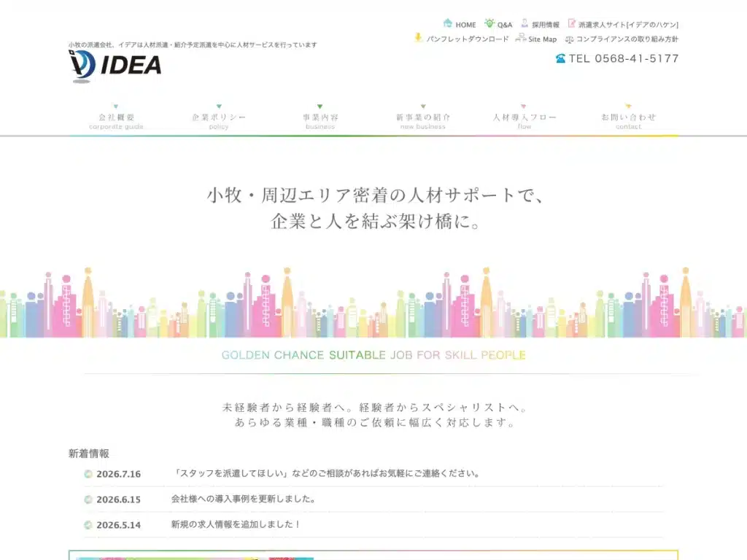Click the triangle marker above 企業ポリシー
This screenshot has height=560, width=747.
tap(219, 106)
